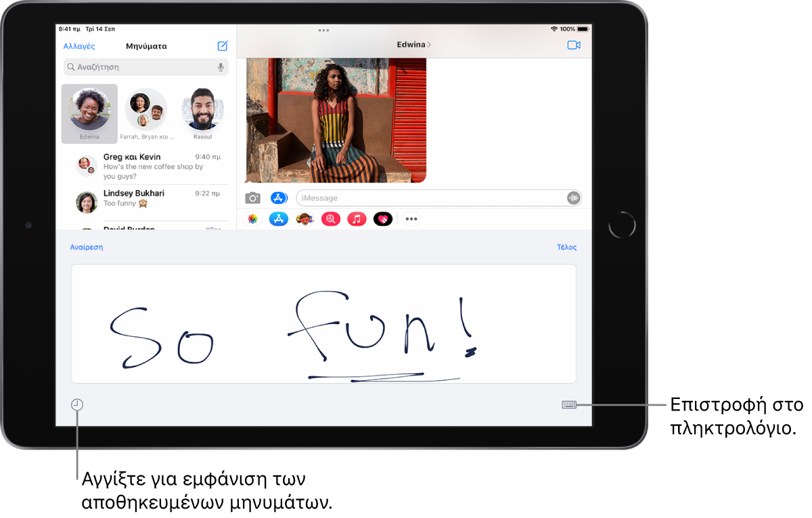Return to the keyboard using keyboard icon

[x=569, y=405]
